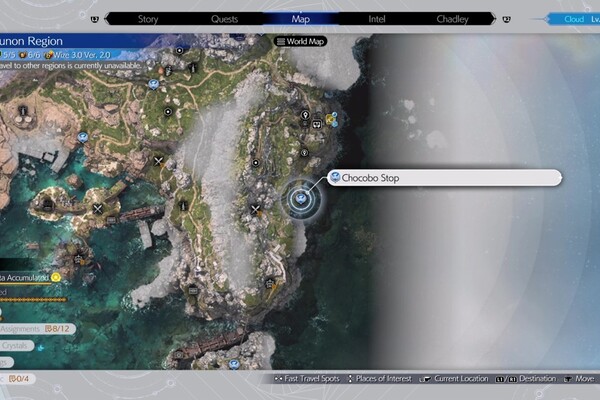Image resolution: width=600 pixels, height=400 pixels.
Task: Select Chocobo Stop icon below the southern shipwreck
Action: coord(234,364)
